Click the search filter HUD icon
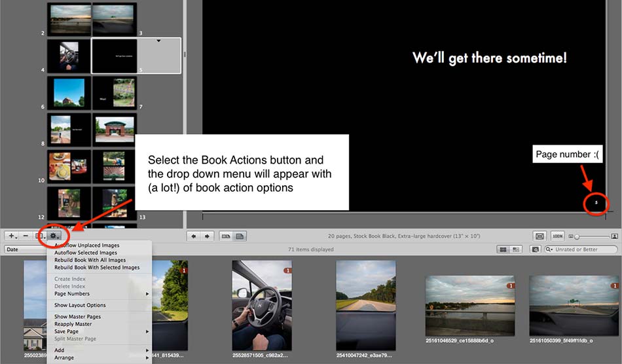 click(x=536, y=249)
